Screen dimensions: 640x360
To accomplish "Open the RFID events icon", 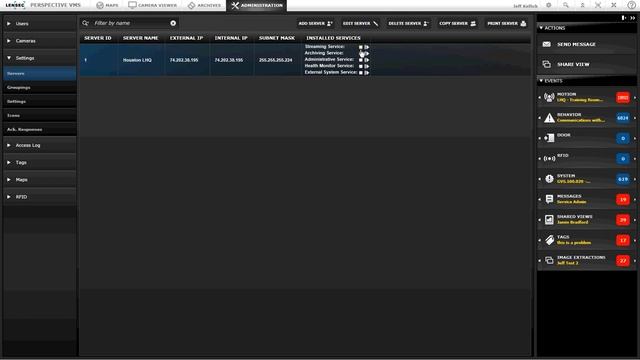I will 549,158.
